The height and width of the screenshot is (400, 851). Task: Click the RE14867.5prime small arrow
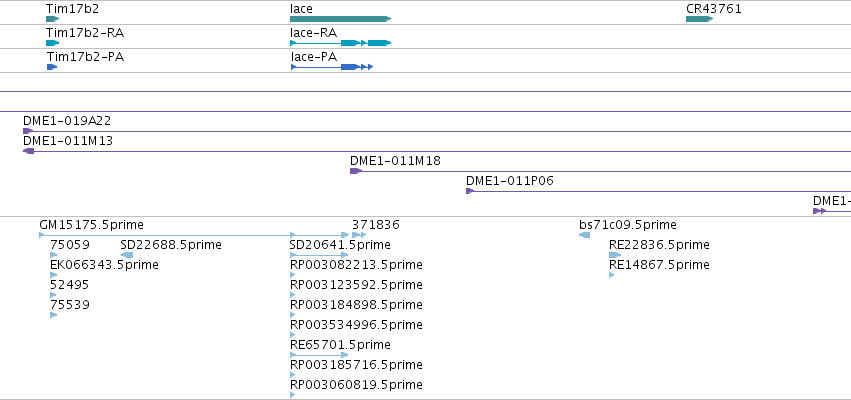[x=612, y=275]
